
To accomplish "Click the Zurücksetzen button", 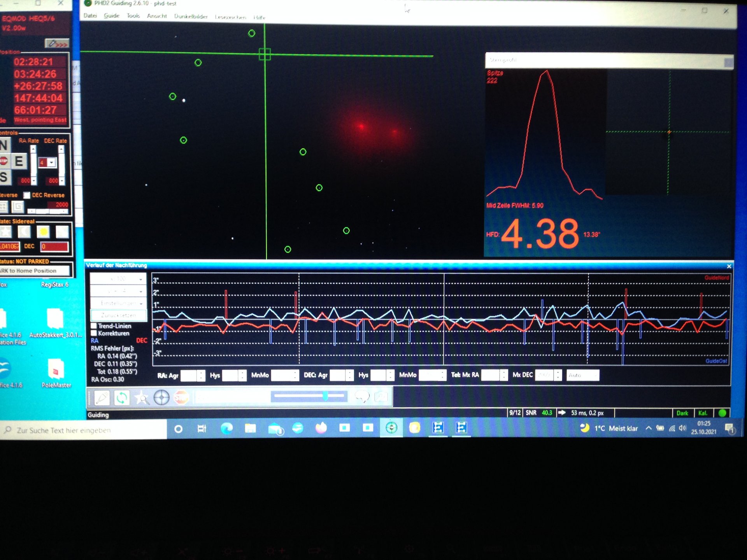I will point(118,315).
